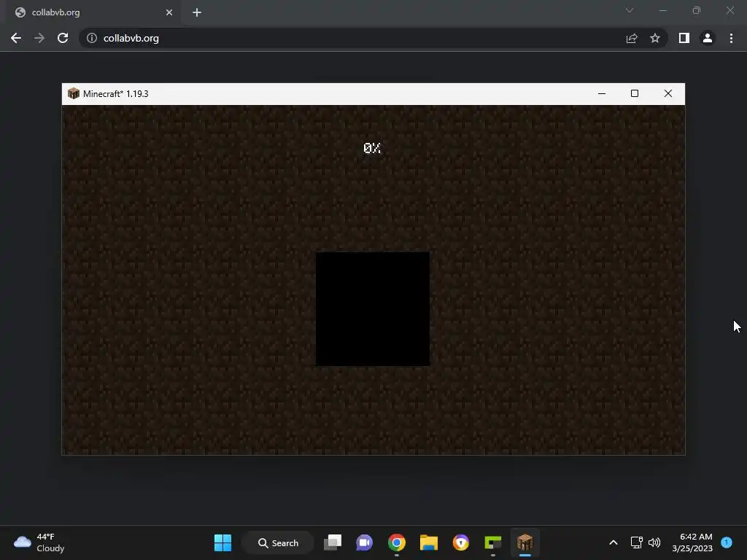Screen dimensions: 747x560
Task: Open the weather widget showing 44°F
Action: click(39, 542)
